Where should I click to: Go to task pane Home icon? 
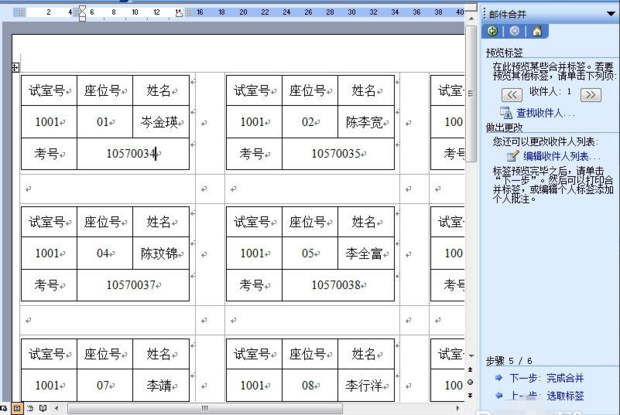point(537,31)
